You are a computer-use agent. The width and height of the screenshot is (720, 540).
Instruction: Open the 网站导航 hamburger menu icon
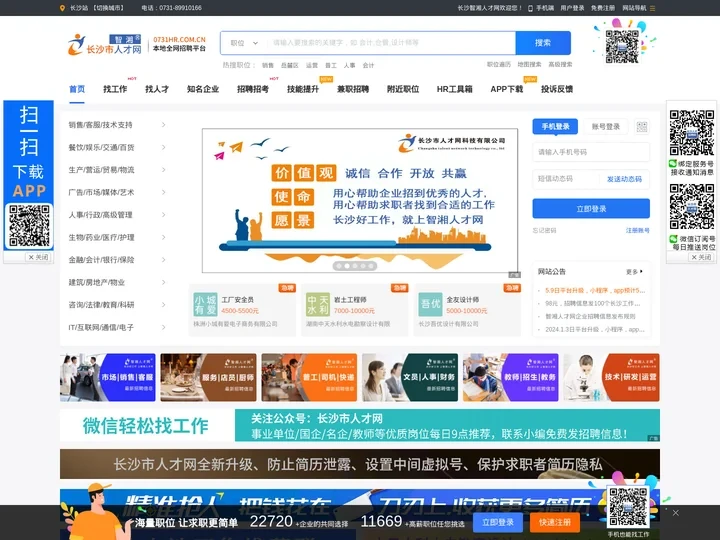click(652, 8)
